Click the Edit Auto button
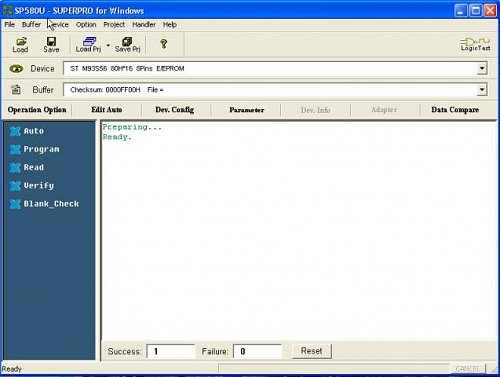This screenshot has height=377, width=500. pos(107,110)
